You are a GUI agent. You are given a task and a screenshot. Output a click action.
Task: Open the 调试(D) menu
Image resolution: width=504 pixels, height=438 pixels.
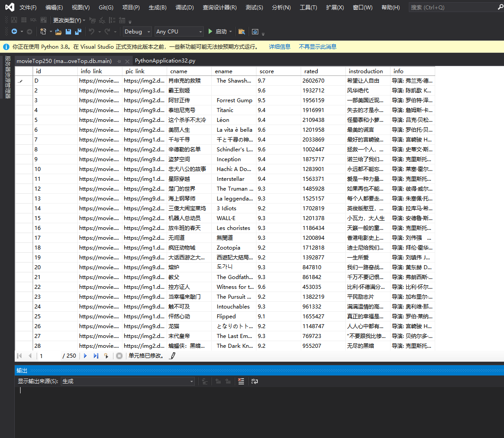[185, 8]
